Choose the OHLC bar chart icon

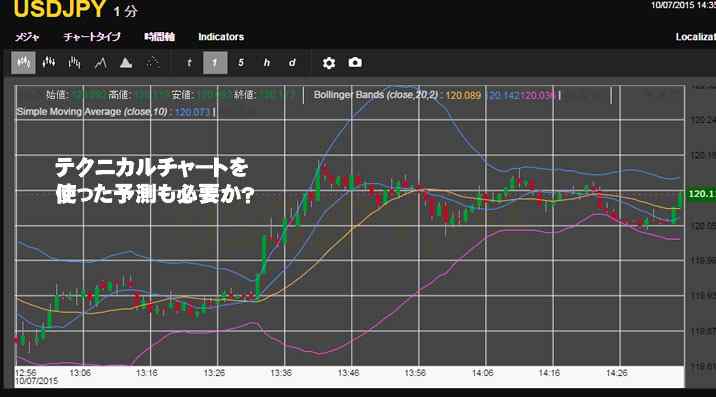pyautogui.click(x=74, y=63)
